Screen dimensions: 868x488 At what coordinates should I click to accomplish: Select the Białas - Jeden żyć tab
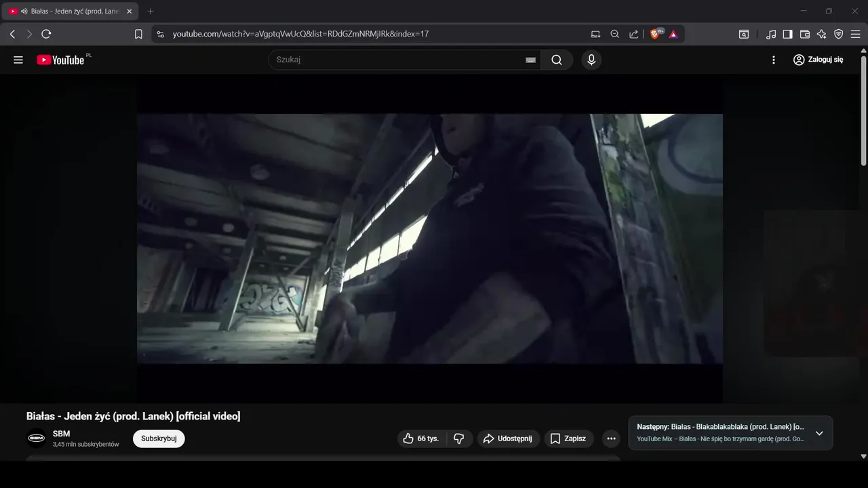coord(71,12)
